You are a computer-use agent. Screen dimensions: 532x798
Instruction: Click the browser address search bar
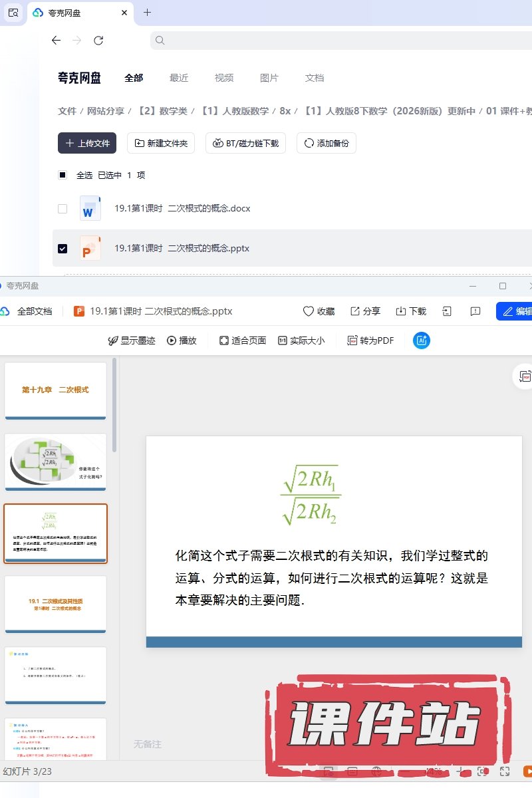coord(339,41)
